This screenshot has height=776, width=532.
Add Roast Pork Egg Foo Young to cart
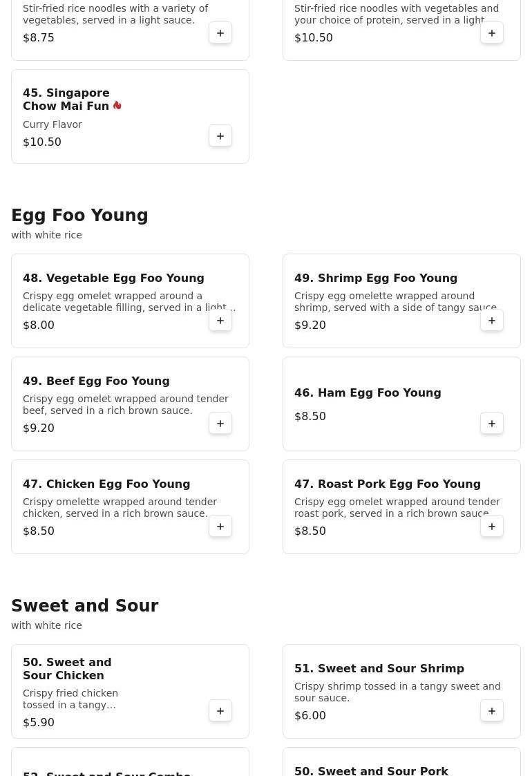pyautogui.click(x=491, y=526)
